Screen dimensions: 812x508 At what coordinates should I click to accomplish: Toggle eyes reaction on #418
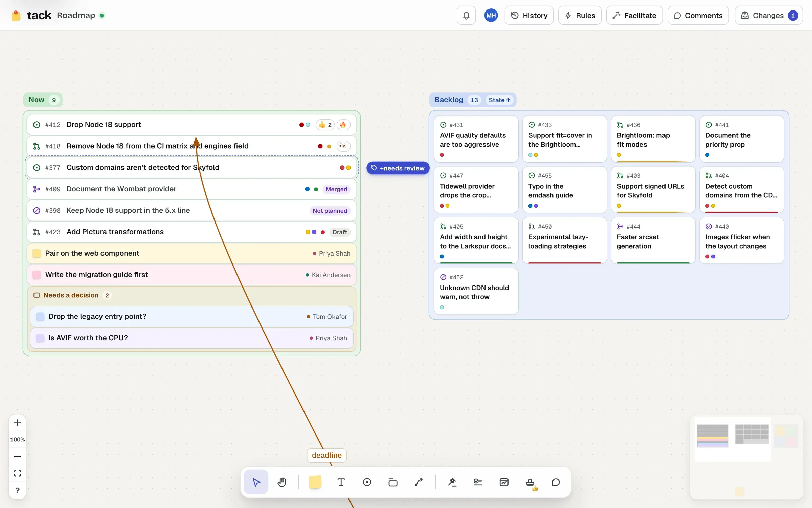(x=343, y=146)
